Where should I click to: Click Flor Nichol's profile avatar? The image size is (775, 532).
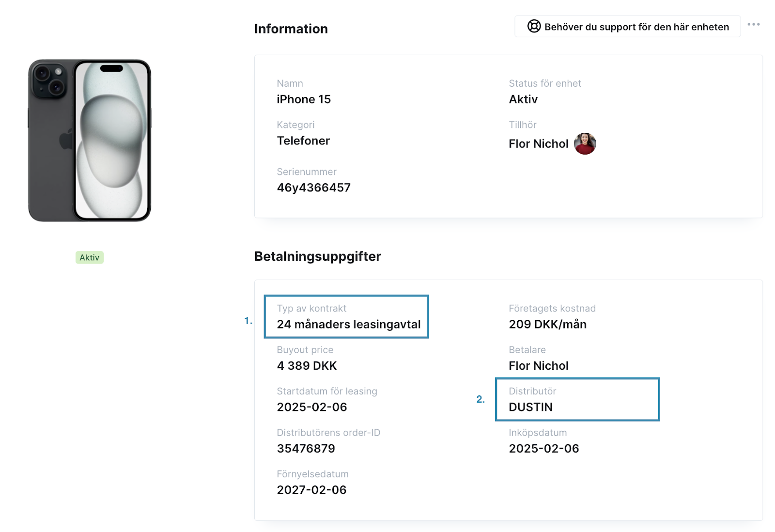coord(585,143)
